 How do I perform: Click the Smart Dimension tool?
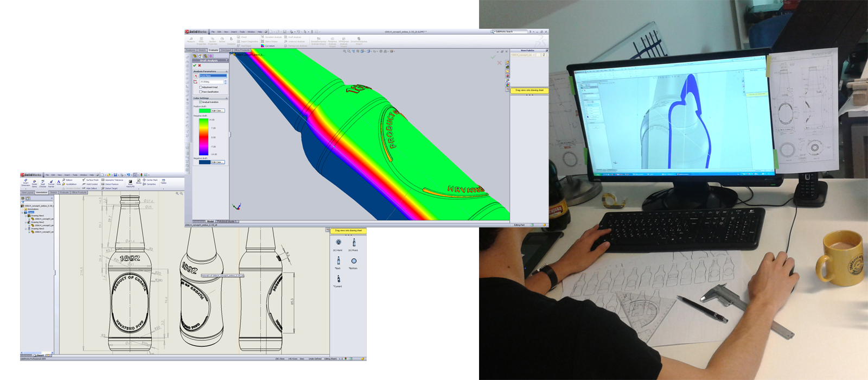(25, 182)
